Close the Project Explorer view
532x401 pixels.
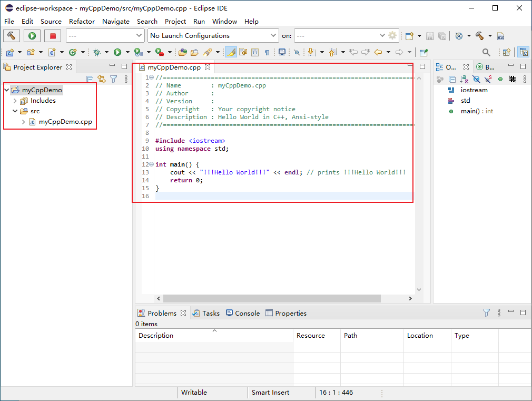pyautogui.click(x=69, y=67)
